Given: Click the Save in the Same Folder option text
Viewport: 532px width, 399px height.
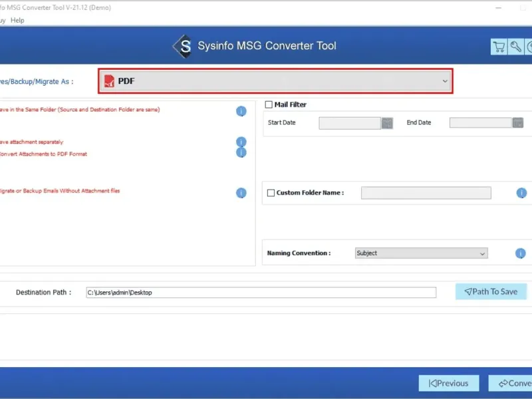Looking at the screenshot, I should tap(79, 110).
